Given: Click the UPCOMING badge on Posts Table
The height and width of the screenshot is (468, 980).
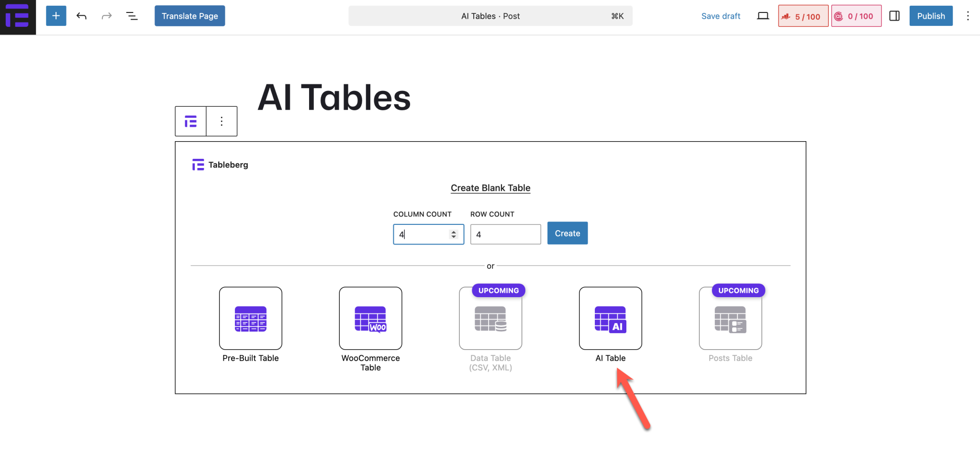Looking at the screenshot, I should [x=738, y=290].
